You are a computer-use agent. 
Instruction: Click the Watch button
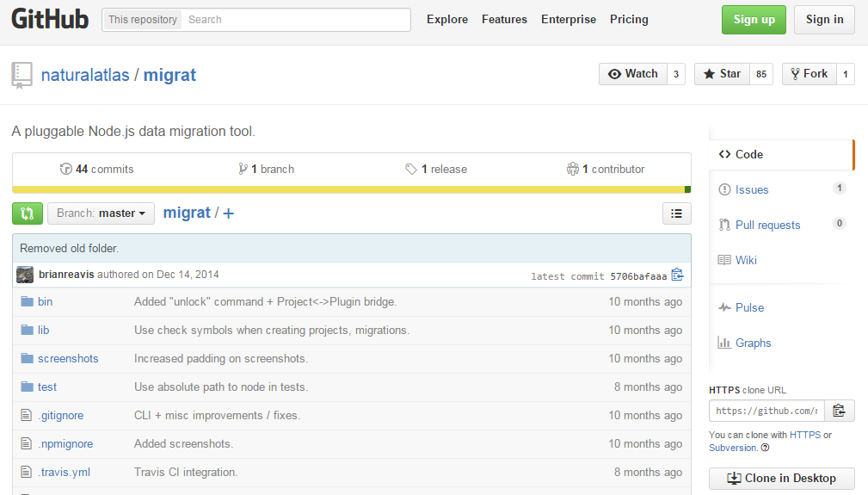[633, 74]
